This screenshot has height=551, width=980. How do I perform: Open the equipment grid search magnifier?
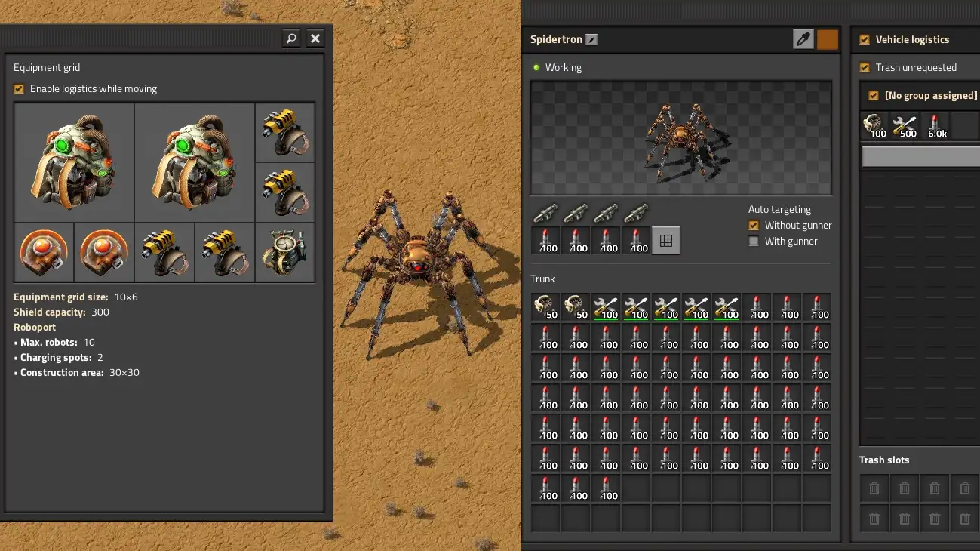tap(290, 38)
